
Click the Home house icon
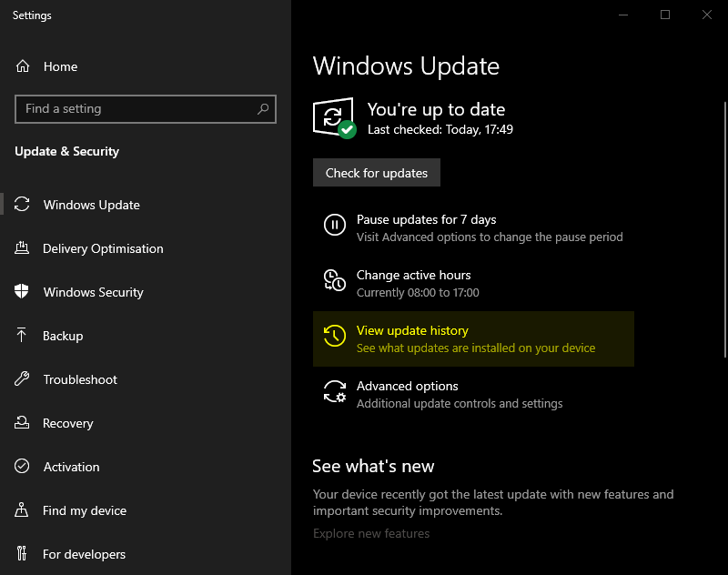tap(22, 66)
